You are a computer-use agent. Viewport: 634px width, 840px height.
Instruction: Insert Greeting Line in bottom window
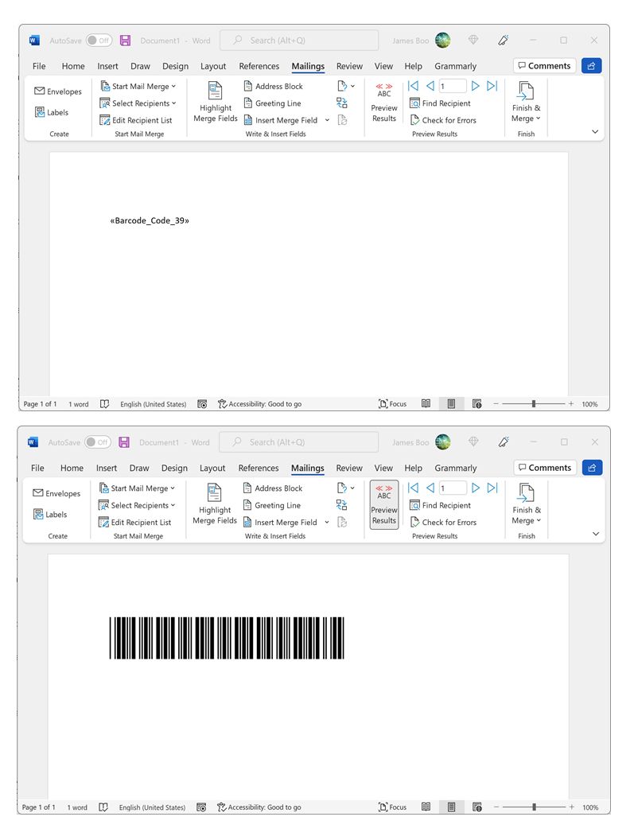[x=272, y=505]
